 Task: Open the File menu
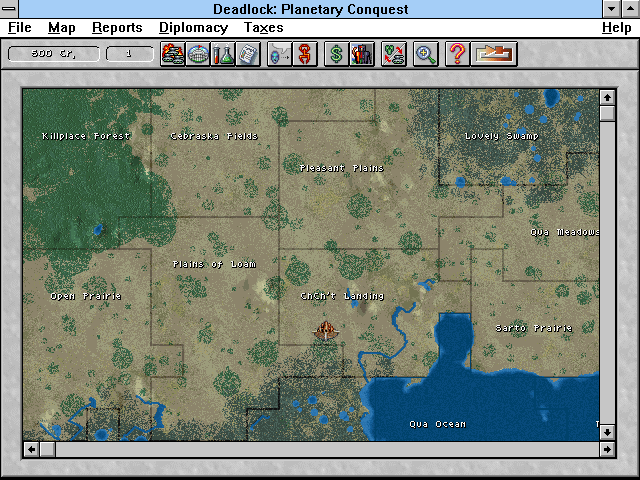tap(20, 28)
